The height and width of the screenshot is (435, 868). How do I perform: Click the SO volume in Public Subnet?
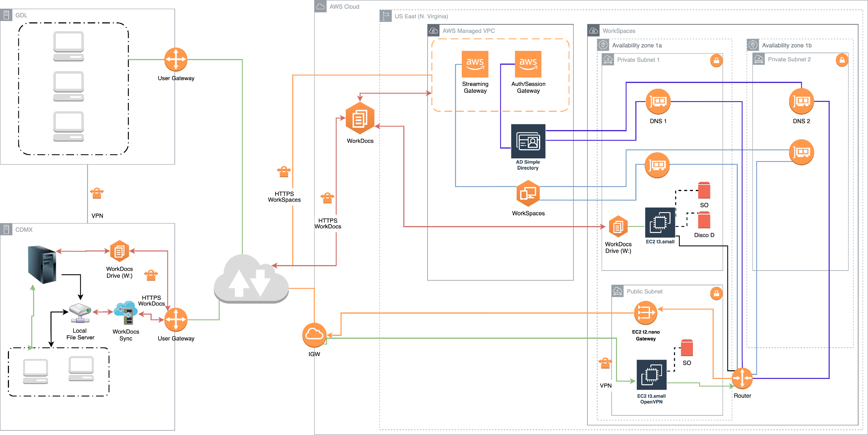pyautogui.click(x=687, y=348)
